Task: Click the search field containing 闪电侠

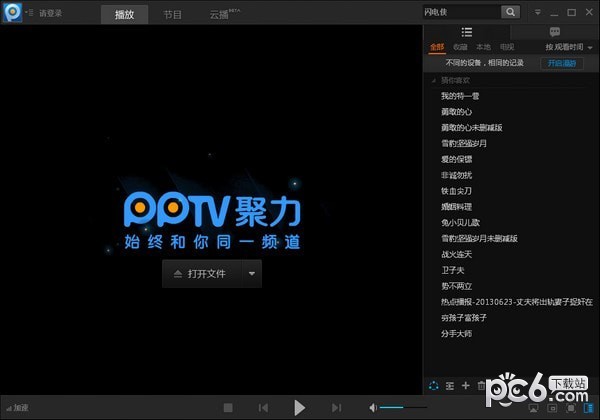Action: pyautogui.click(x=461, y=12)
